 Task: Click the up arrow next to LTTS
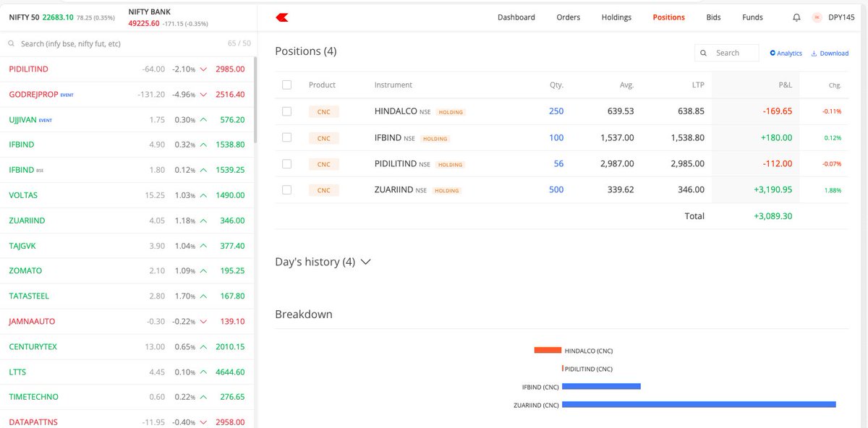[203, 372]
